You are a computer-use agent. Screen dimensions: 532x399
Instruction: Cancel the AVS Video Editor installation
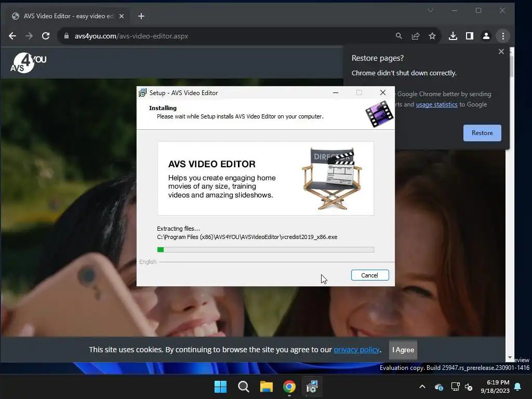click(x=370, y=275)
